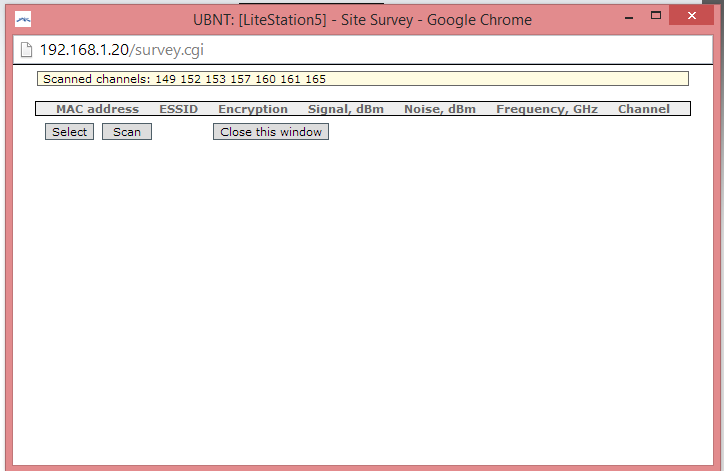Select the Encryption column header

click(x=252, y=109)
